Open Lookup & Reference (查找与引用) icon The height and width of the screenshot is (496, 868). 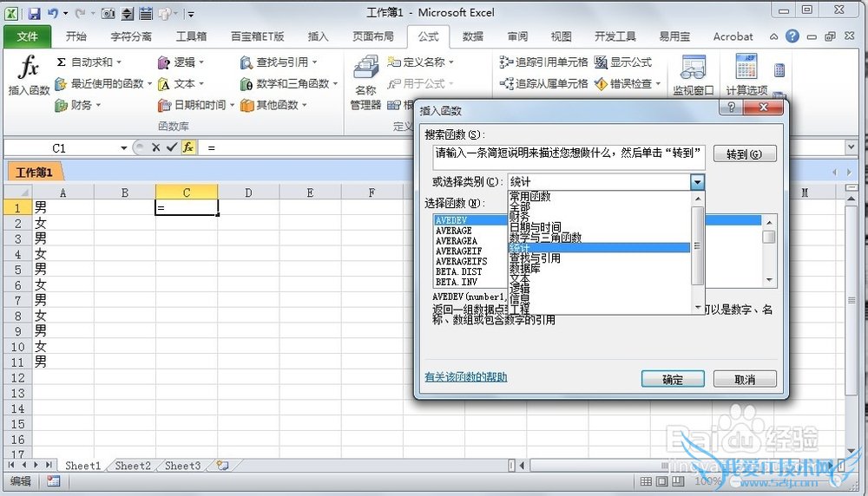tap(247, 62)
